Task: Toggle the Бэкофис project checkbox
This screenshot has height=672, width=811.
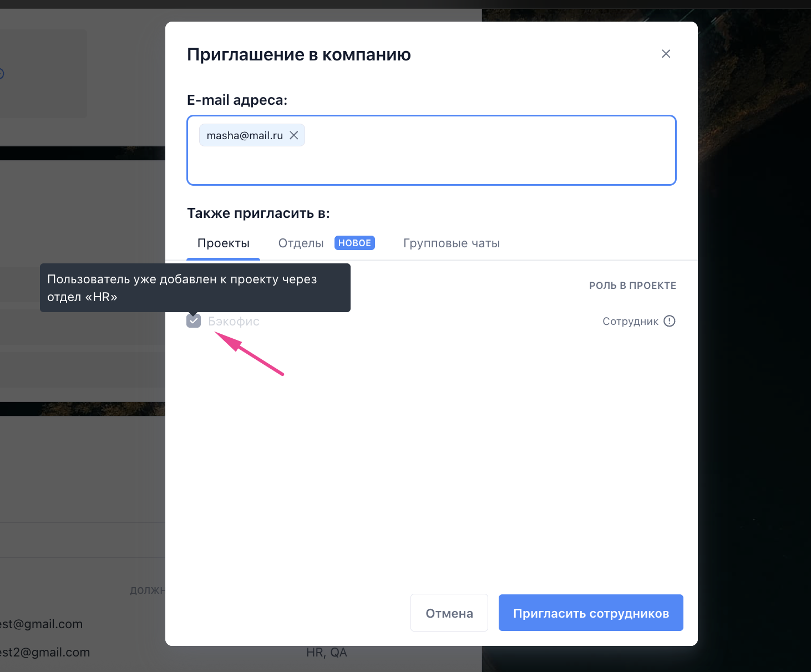Action: 194,320
